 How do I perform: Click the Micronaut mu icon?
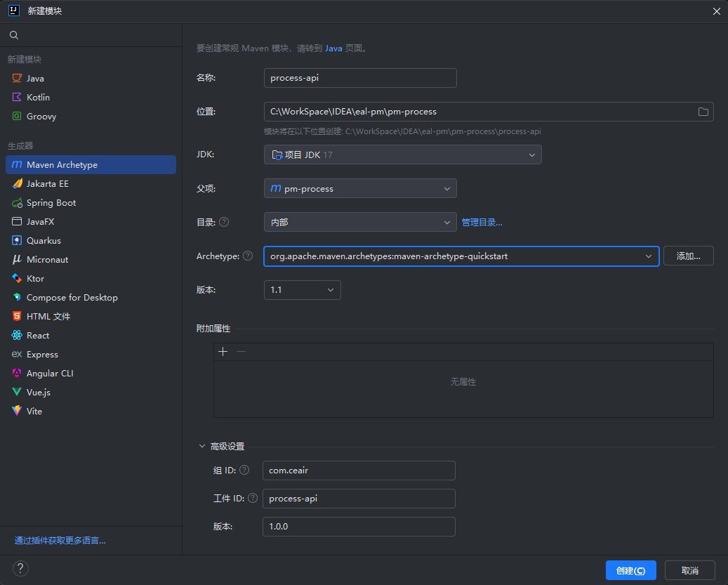tap(17, 260)
